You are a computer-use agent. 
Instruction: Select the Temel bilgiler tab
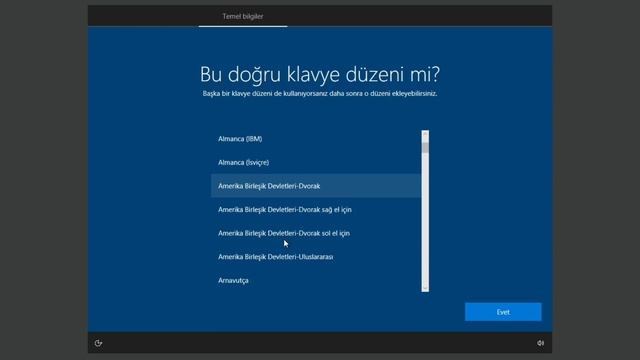coord(243,16)
